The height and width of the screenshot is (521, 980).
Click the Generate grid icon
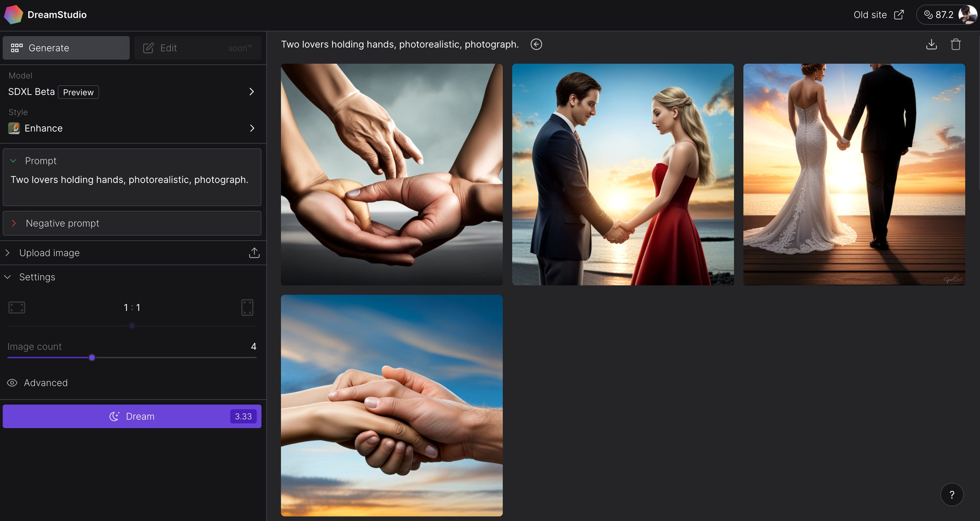point(17,48)
